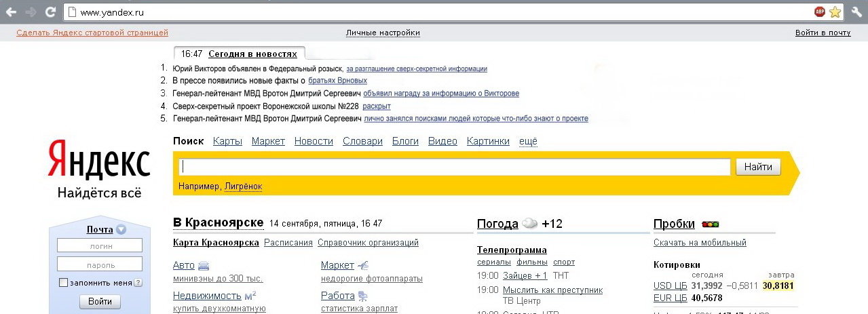Select the Сегодня в новостях tab
This screenshot has height=314, width=868.
[x=252, y=54]
